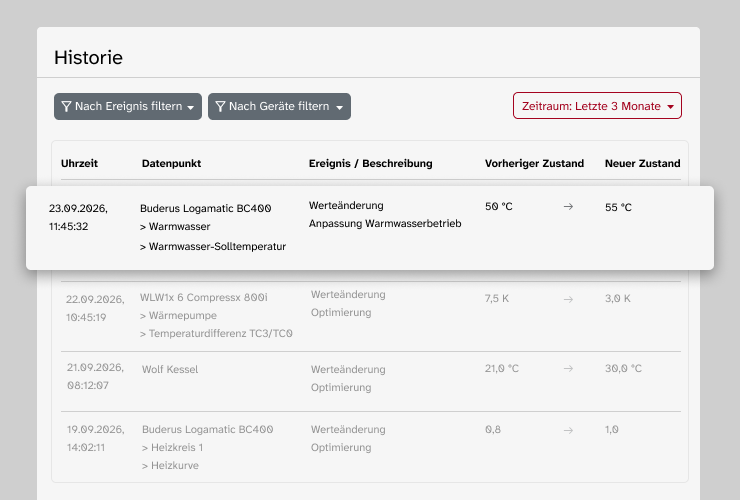Screen dimensions: 740x500
Task: Click the previous value 50 °C
Action: pos(498,206)
